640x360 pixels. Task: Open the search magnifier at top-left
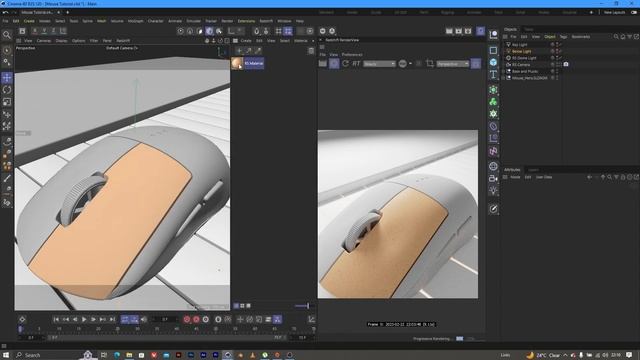pyautogui.click(x=7, y=35)
